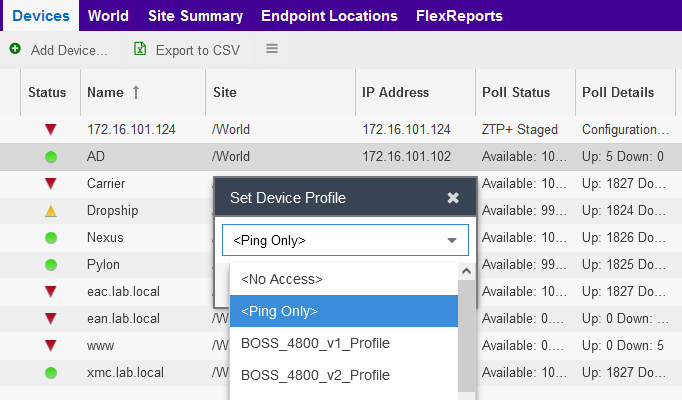Choose BOSS_4800_v1_Profile option

pyautogui.click(x=315, y=343)
